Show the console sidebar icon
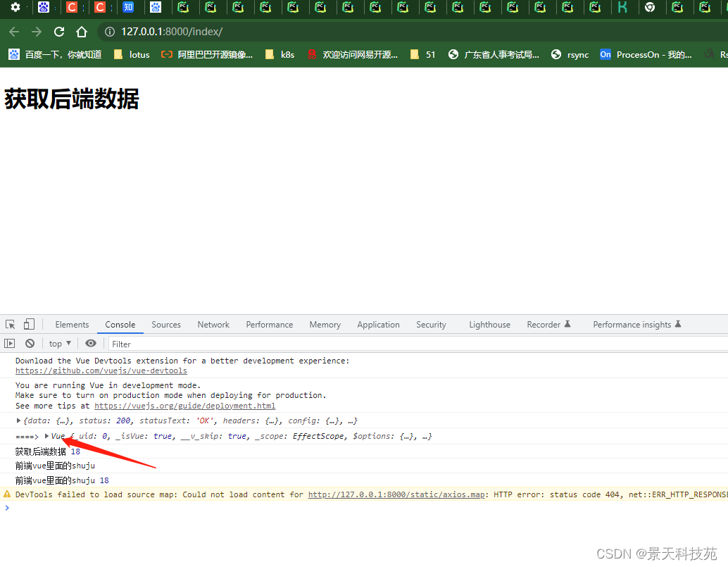Screen dimensions: 728x567 click(9, 344)
